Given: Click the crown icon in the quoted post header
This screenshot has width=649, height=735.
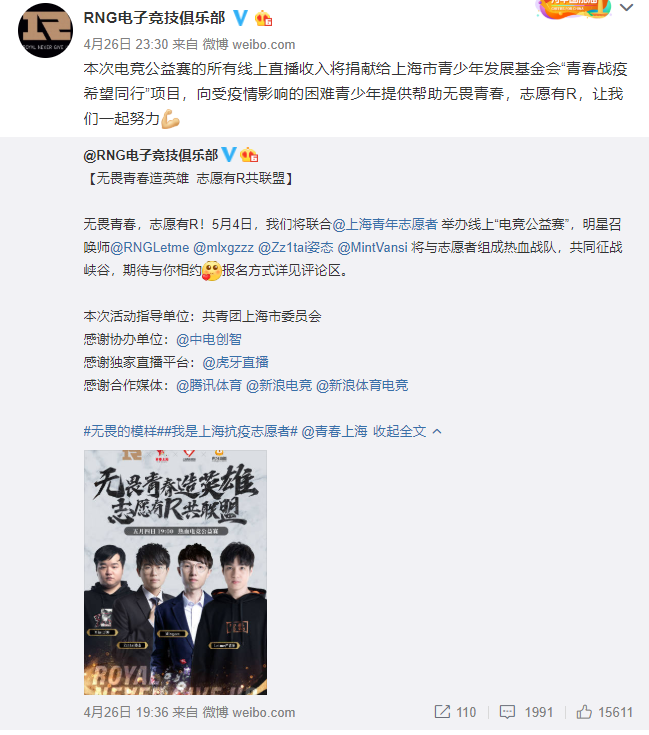Looking at the screenshot, I should 249,155.
